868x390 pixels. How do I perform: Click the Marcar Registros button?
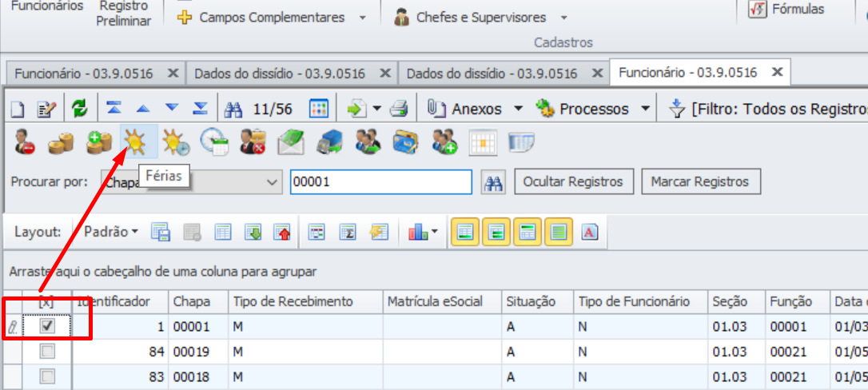(701, 181)
